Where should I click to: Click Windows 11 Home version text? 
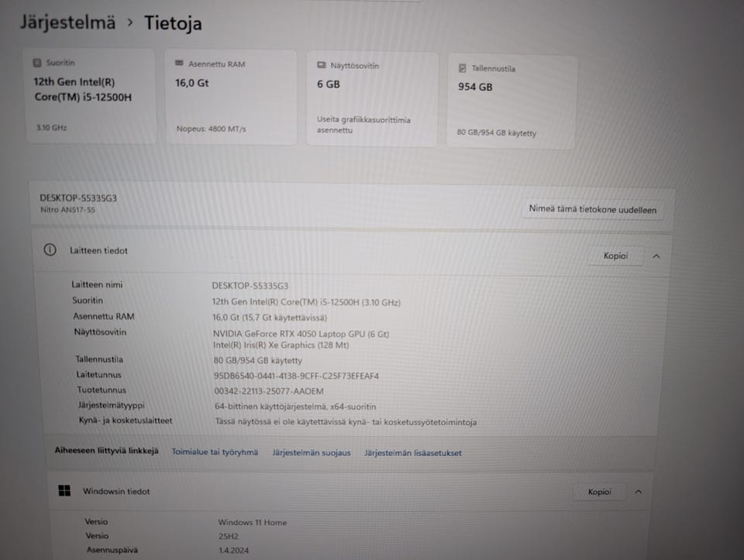tap(253, 522)
